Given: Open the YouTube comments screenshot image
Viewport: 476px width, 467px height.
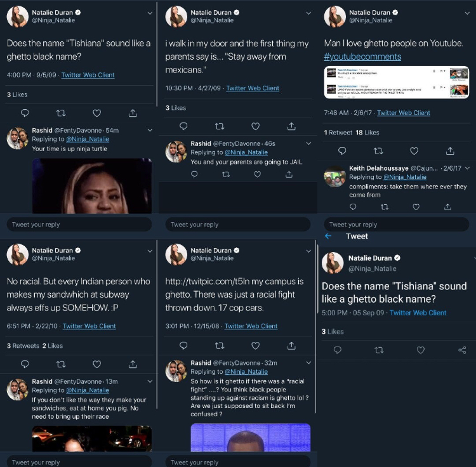Looking at the screenshot, I should [x=396, y=82].
